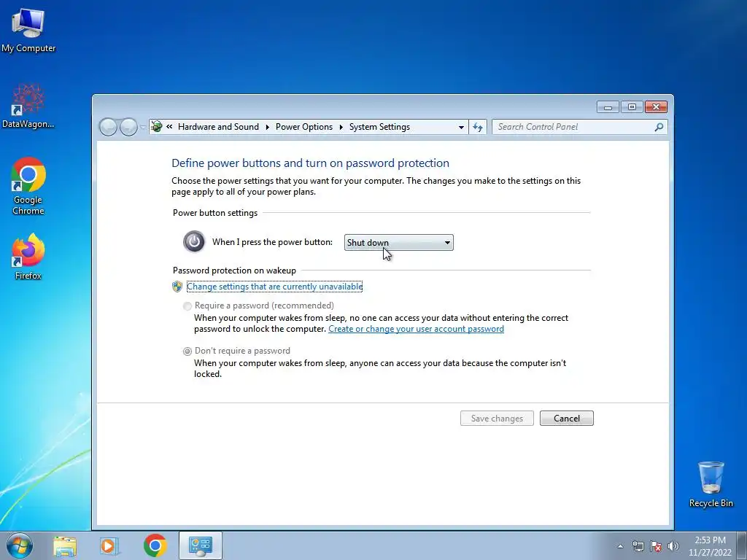Click the power button symbol icon
Viewport: 747px width, 560px height.
(x=194, y=241)
